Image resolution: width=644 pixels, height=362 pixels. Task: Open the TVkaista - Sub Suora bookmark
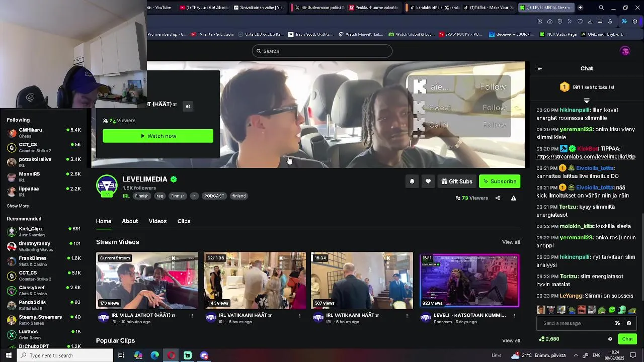pyautogui.click(x=212, y=34)
